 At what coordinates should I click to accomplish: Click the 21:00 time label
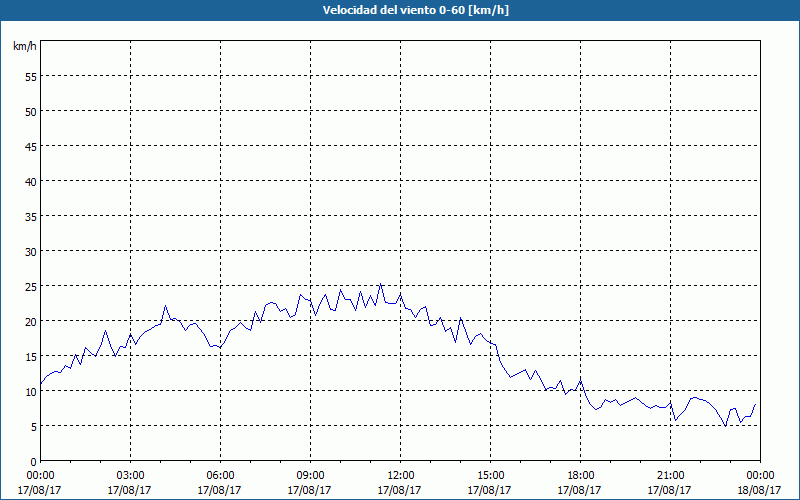coord(670,476)
